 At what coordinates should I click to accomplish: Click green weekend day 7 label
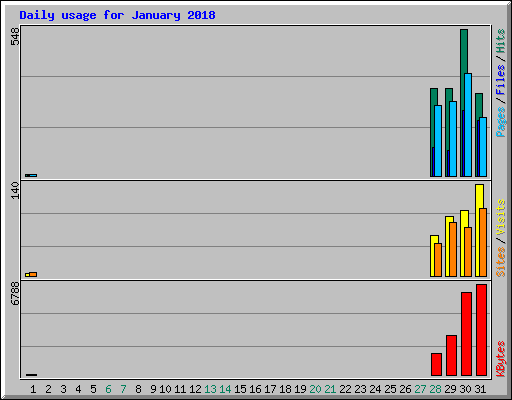(123, 389)
